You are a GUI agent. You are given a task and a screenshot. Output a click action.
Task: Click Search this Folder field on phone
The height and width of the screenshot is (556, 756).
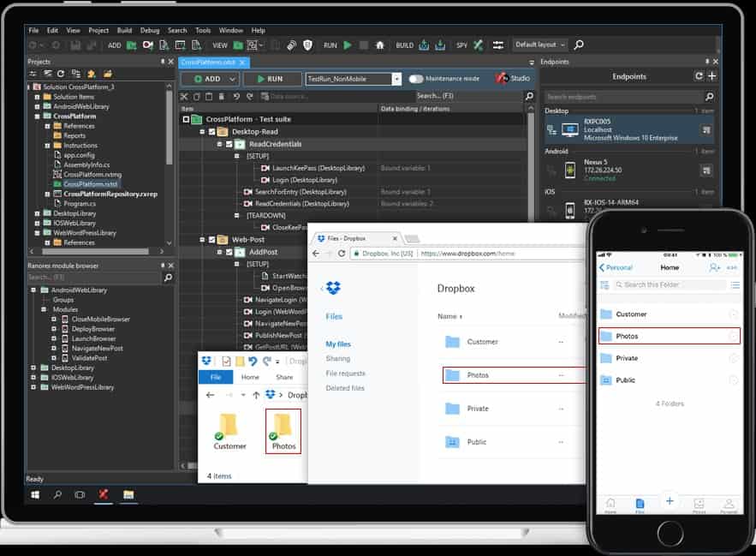670,284
